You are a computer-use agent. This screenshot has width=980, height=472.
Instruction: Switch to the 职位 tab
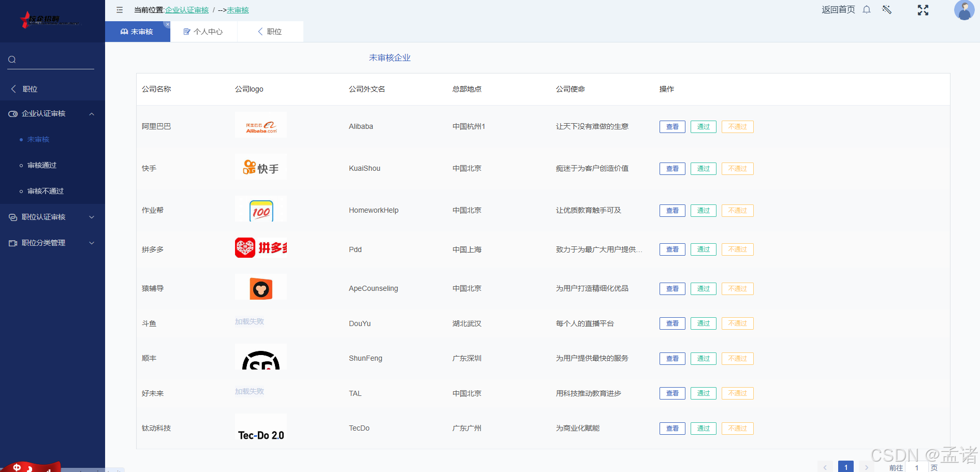coord(270,32)
